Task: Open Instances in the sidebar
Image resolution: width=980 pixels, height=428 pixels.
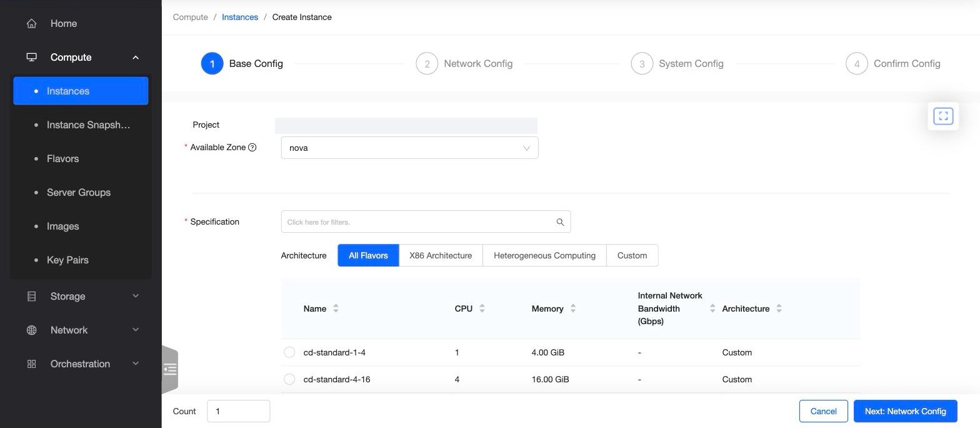Action: pyautogui.click(x=81, y=91)
